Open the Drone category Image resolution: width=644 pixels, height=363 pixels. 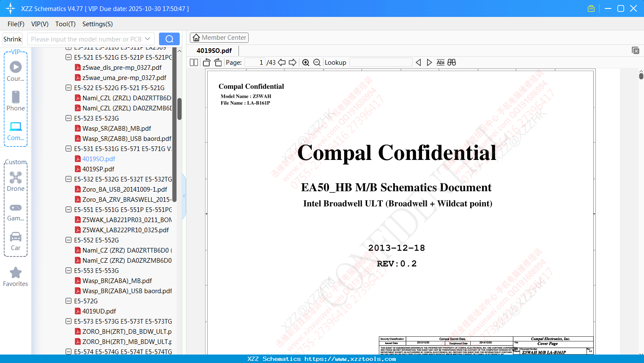(x=16, y=181)
